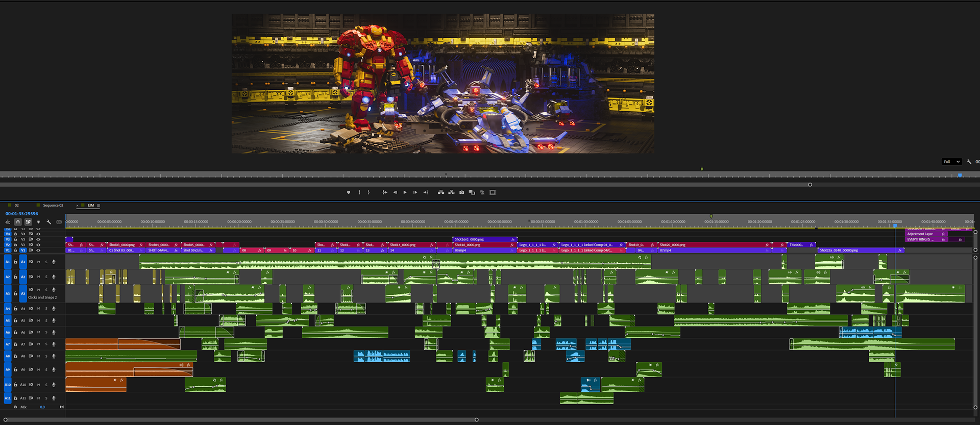The width and height of the screenshot is (980, 425).
Task: Mute audio track A7
Action: coord(38,344)
